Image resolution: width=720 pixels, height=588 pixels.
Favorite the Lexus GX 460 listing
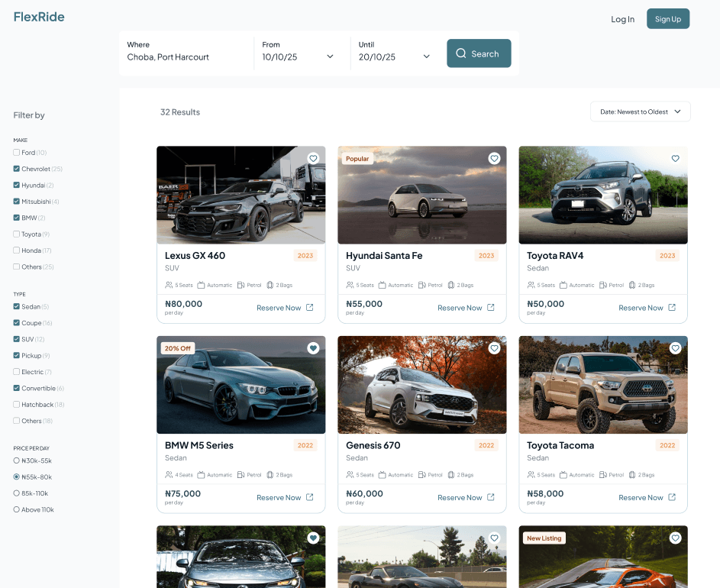point(313,158)
